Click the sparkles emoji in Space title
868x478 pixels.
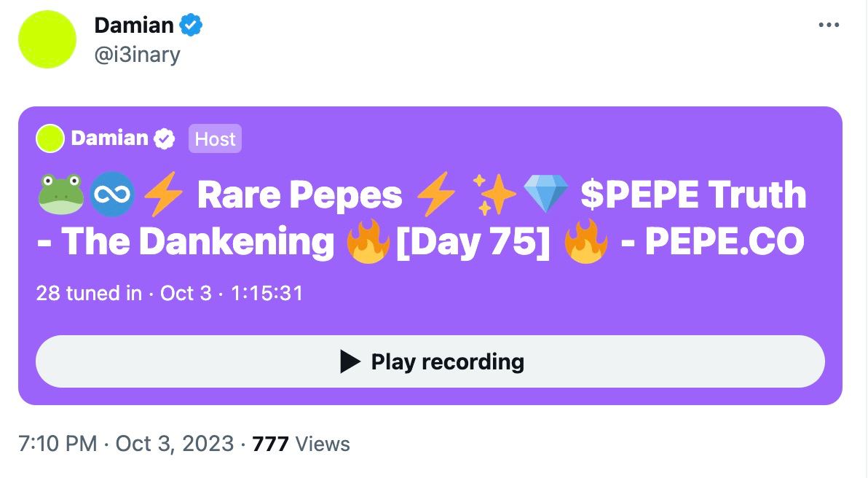click(x=494, y=195)
